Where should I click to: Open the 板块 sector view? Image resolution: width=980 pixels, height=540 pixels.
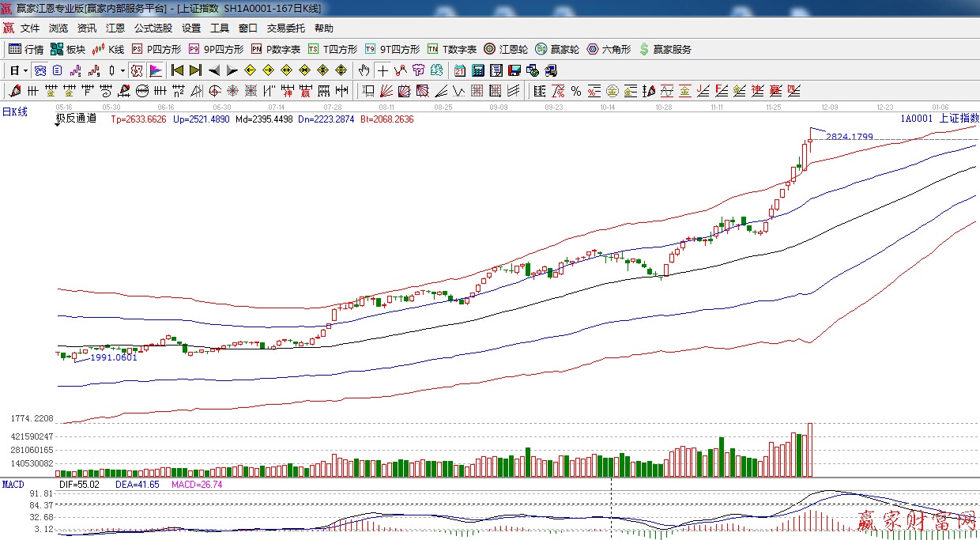pos(67,49)
